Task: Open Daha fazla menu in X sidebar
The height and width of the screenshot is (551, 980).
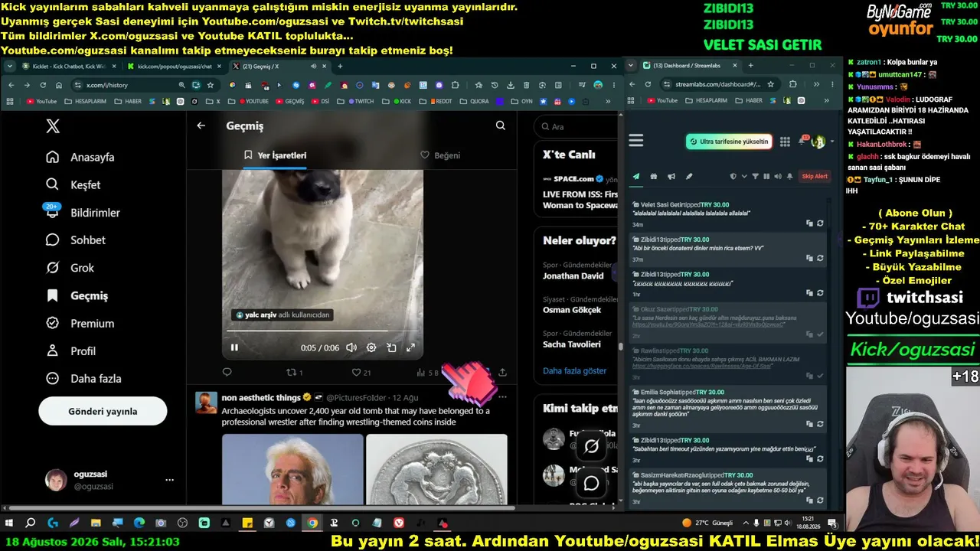Action: coord(83,378)
